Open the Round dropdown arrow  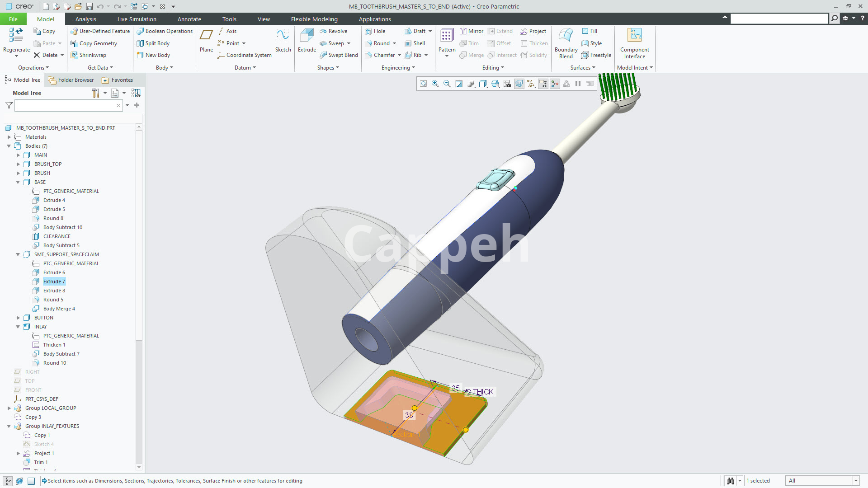pos(394,43)
